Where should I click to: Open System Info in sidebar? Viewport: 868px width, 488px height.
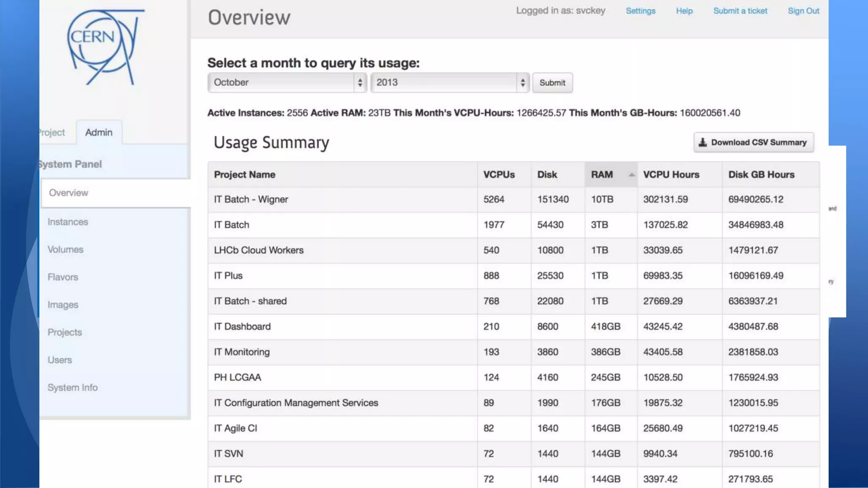[x=72, y=388]
